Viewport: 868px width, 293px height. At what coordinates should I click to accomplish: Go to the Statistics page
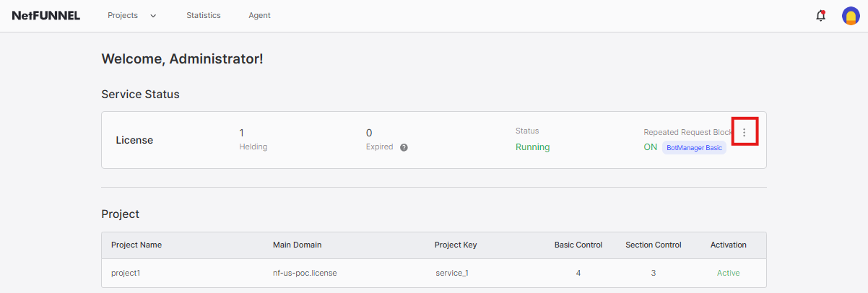(x=203, y=15)
